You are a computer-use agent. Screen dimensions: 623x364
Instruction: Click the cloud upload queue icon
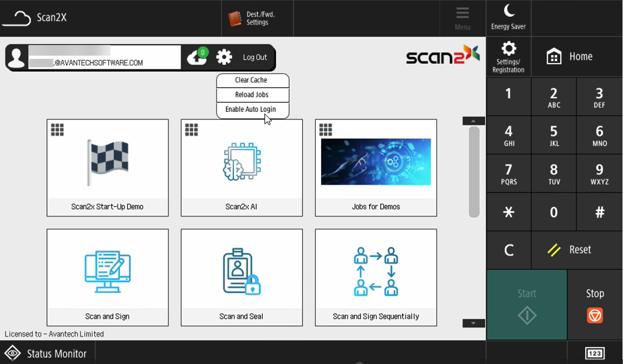(x=197, y=57)
